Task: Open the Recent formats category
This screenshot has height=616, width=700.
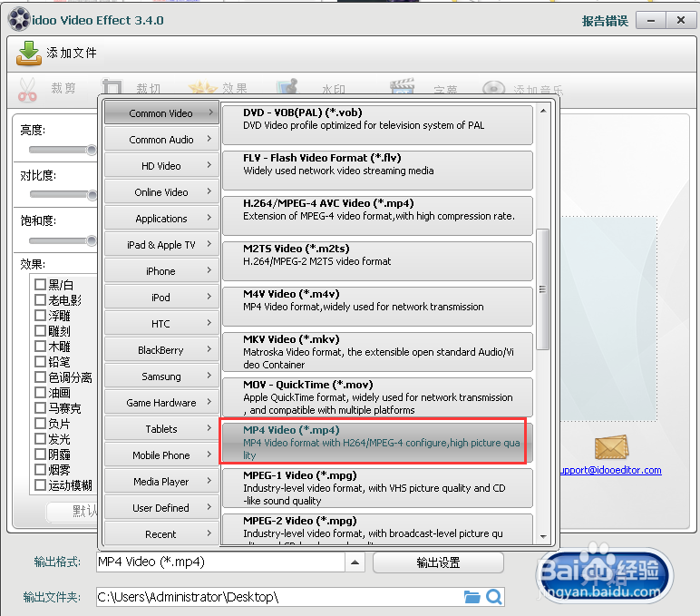Action: (x=161, y=534)
